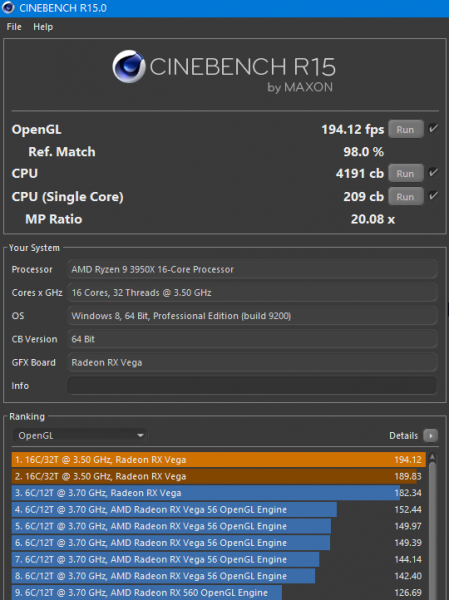Viewport: 449px width, 600px height.
Task: Click the Cinebench icon in title bar
Action: 8,7
